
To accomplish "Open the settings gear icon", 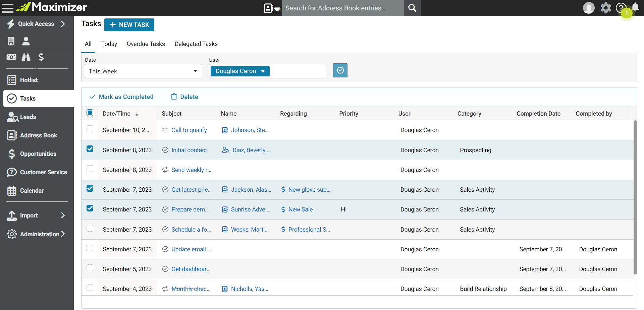I will (606, 8).
